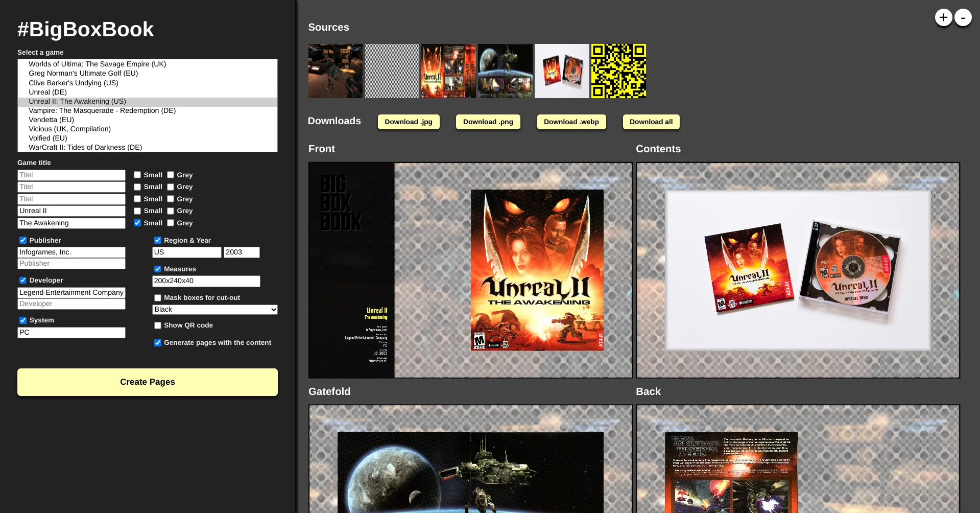980x513 pixels.
Task: Click the Measures input field
Action: coord(206,281)
